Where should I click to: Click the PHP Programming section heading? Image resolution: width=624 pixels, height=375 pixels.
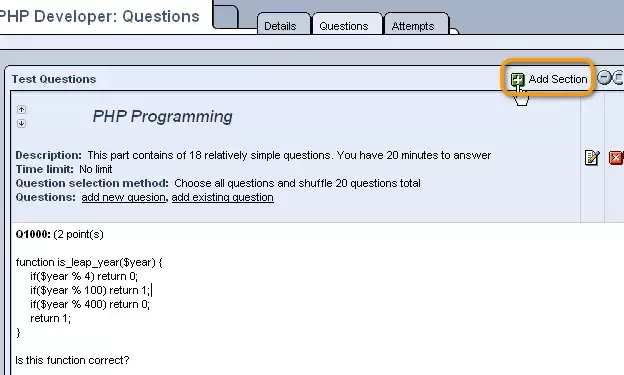(x=162, y=116)
